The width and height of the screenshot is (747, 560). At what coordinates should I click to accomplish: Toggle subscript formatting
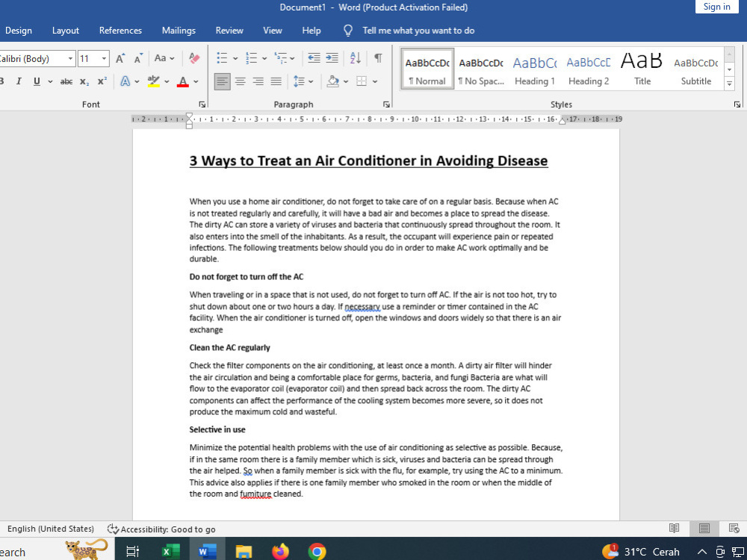(84, 82)
